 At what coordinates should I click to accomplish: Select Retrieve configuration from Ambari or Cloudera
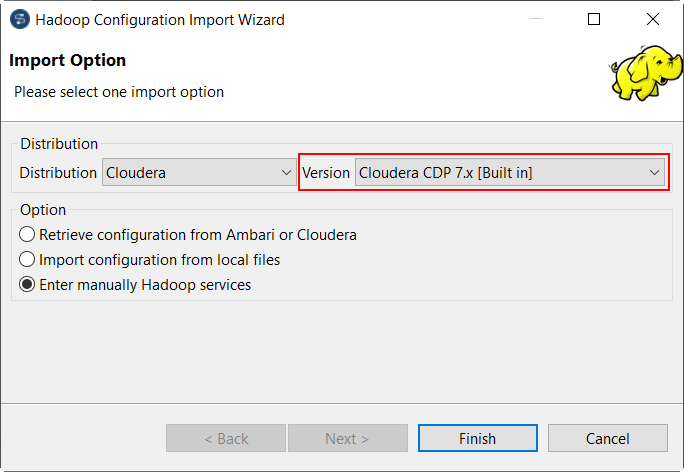coord(28,235)
